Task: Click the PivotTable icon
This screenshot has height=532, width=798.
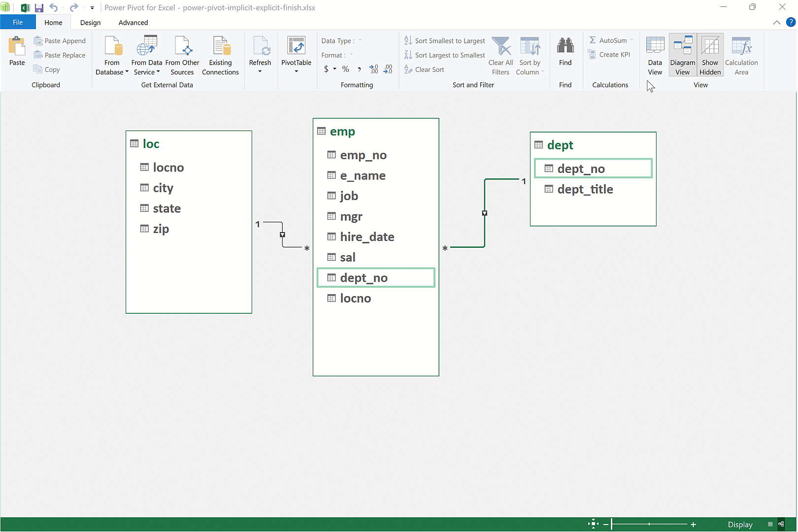Action: point(296,47)
